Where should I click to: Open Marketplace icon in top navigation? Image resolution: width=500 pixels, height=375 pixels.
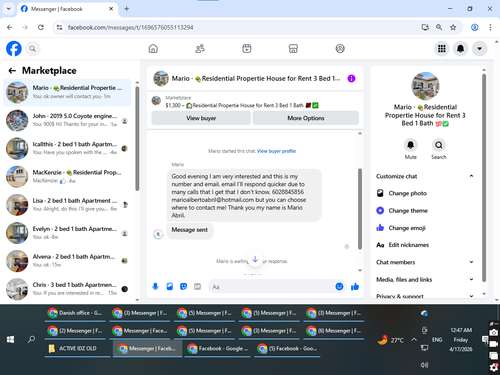[293, 49]
